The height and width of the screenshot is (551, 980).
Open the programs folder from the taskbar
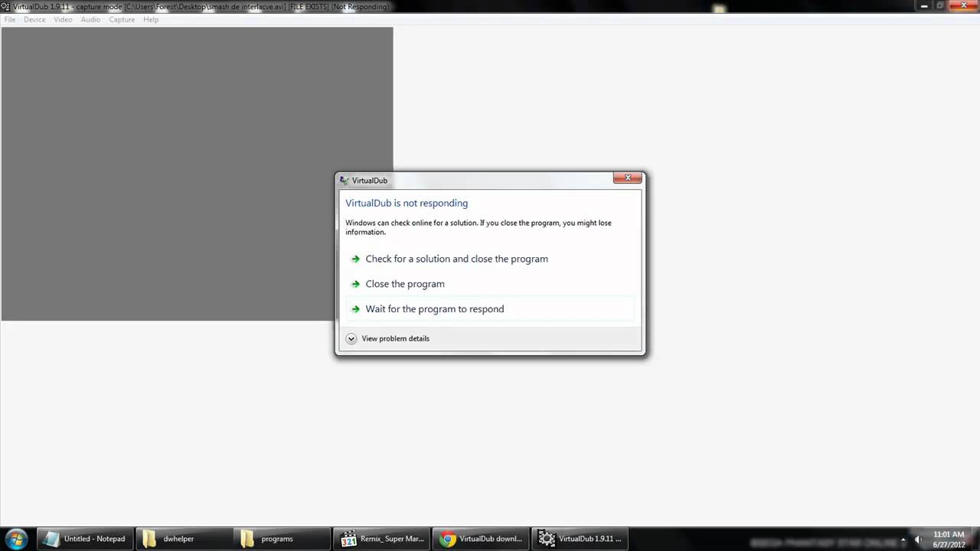[x=283, y=539]
